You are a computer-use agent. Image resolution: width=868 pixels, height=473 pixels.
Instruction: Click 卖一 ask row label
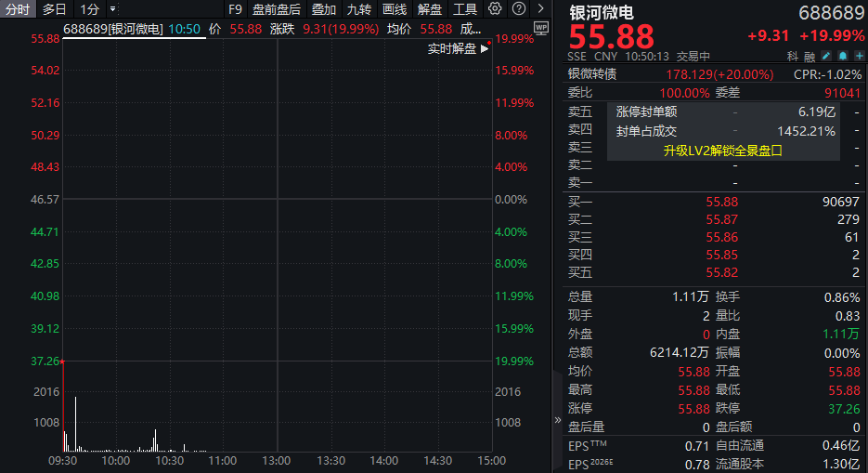[x=580, y=182]
